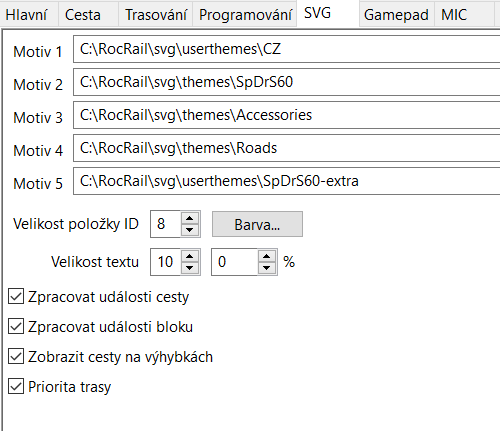Decrease Velikost textu value with down arrow
The width and height of the screenshot is (500, 431).
click(190, 268)
